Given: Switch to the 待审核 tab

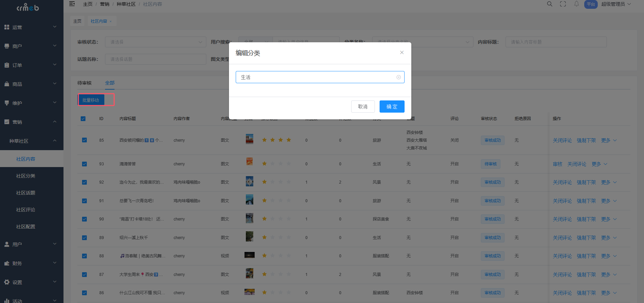Looking at the screenshot, I should 84,83.
